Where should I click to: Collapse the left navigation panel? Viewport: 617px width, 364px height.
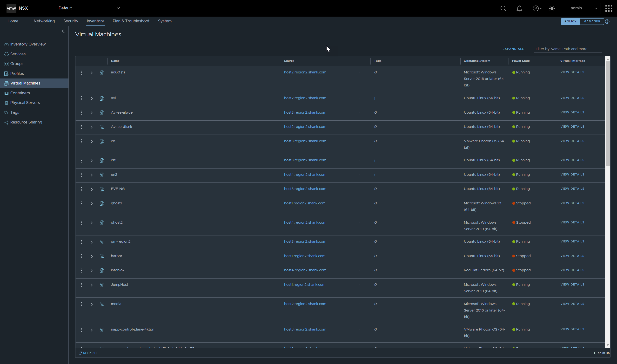tap(63, 31)
